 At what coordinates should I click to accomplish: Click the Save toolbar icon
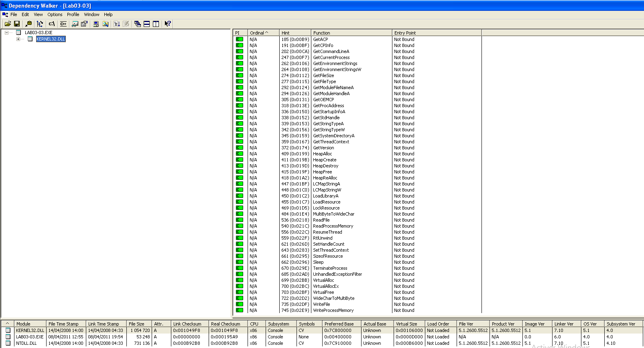coord(17,24)
